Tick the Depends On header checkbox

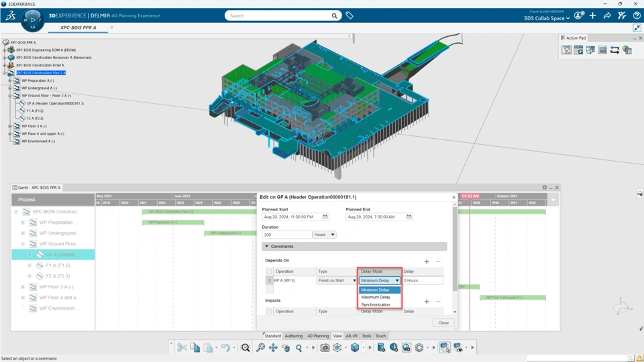coord(269,271)
